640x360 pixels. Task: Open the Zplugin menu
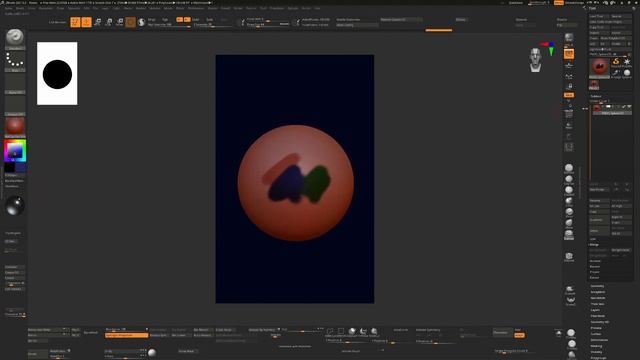tap(293, 8)
